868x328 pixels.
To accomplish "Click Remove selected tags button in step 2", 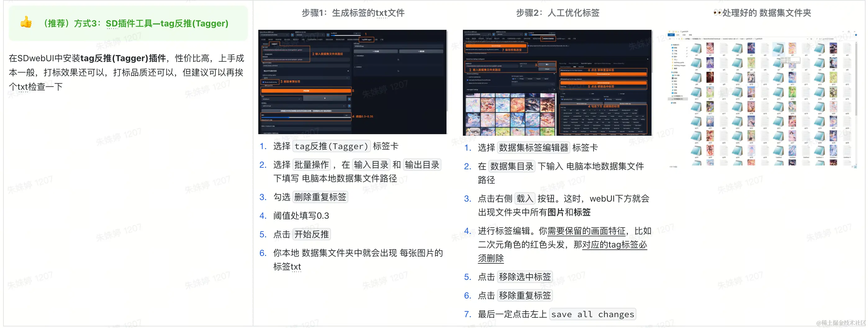I will 604,83.
